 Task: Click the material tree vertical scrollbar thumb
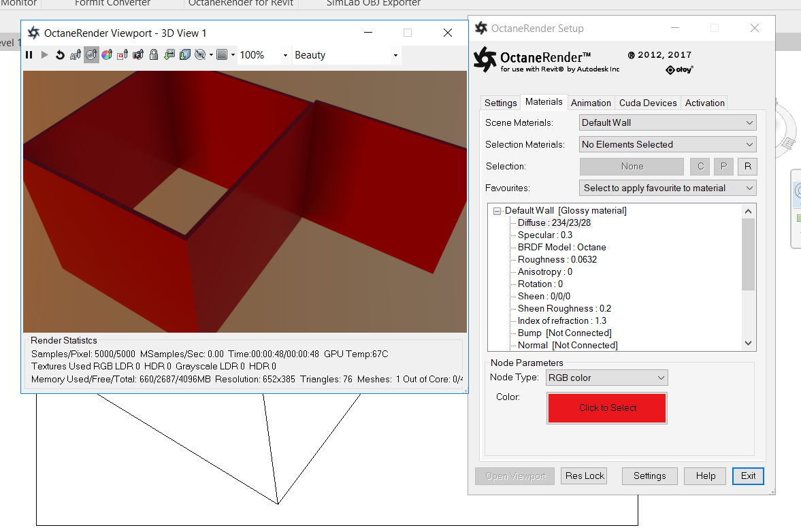tap(748, 254)
